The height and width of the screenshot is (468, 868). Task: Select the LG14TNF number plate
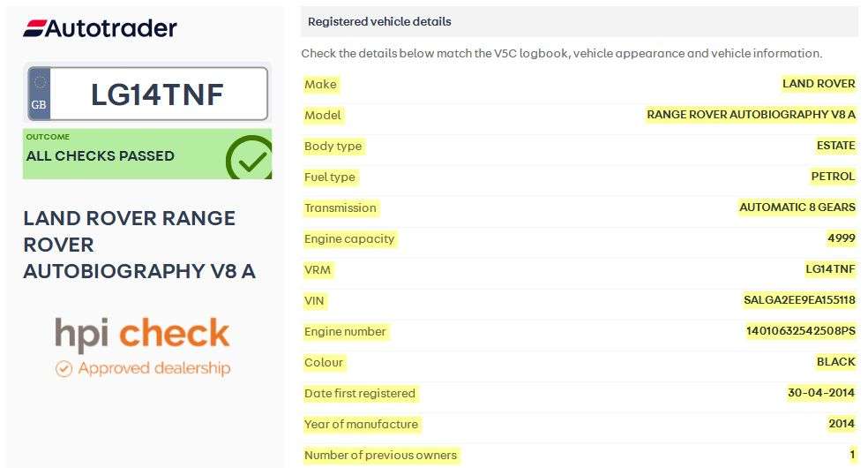click(158, 94)
